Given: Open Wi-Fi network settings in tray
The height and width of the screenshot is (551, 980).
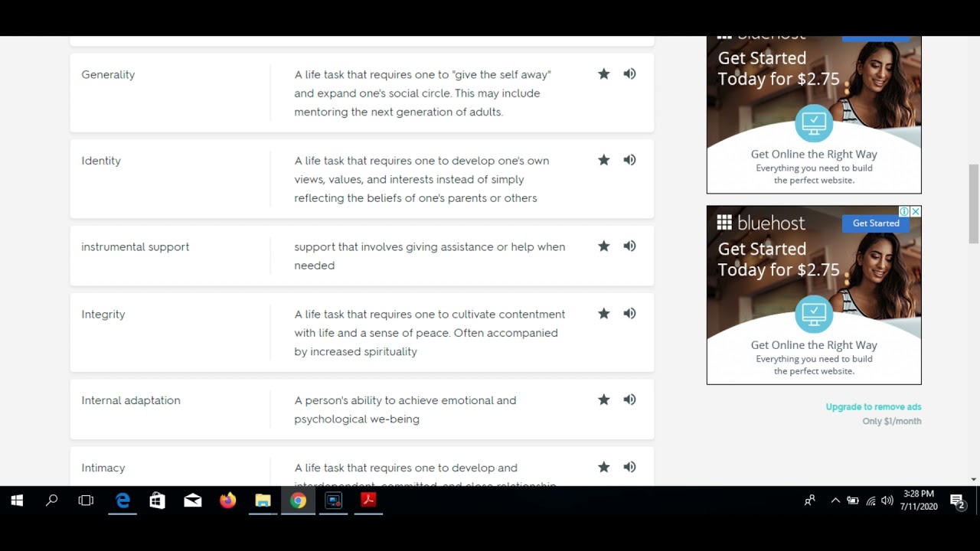Looking at the screenshot, I should coord(871,500).
